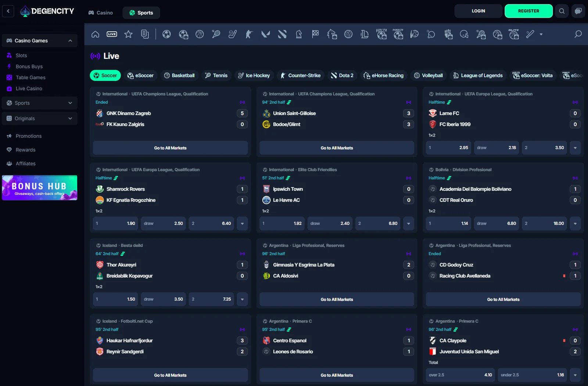
Task: Open Promotions in sidebar
Action: point(29,136)
